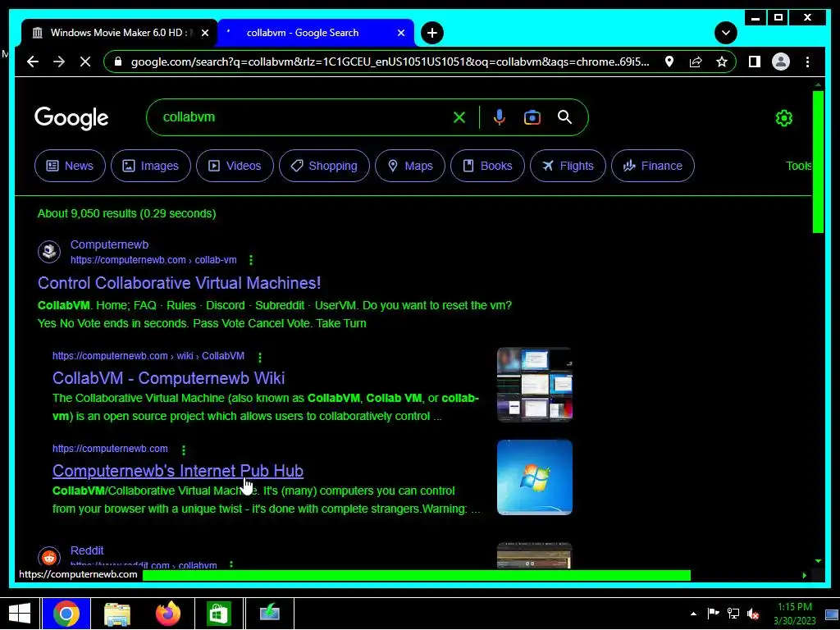The height and width of the screenshot is (630, 840).
Task: Click the Reddit site name
Action: 87,550
